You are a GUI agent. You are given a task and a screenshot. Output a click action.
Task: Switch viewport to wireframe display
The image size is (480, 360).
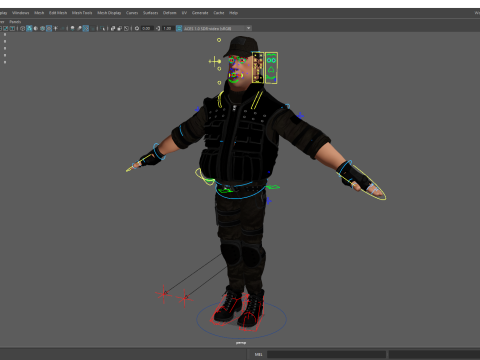click(x=22, y=28)
